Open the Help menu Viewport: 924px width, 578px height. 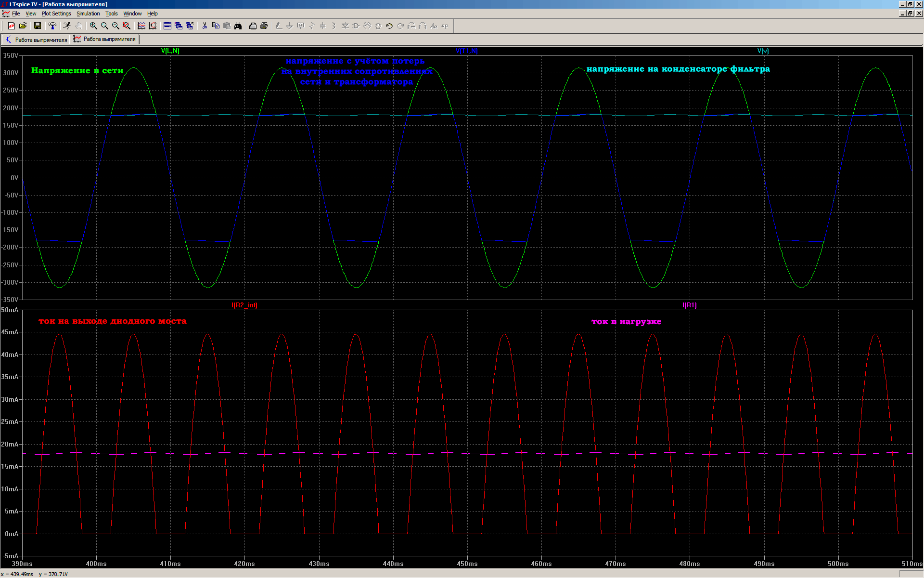tap(153, 13)
